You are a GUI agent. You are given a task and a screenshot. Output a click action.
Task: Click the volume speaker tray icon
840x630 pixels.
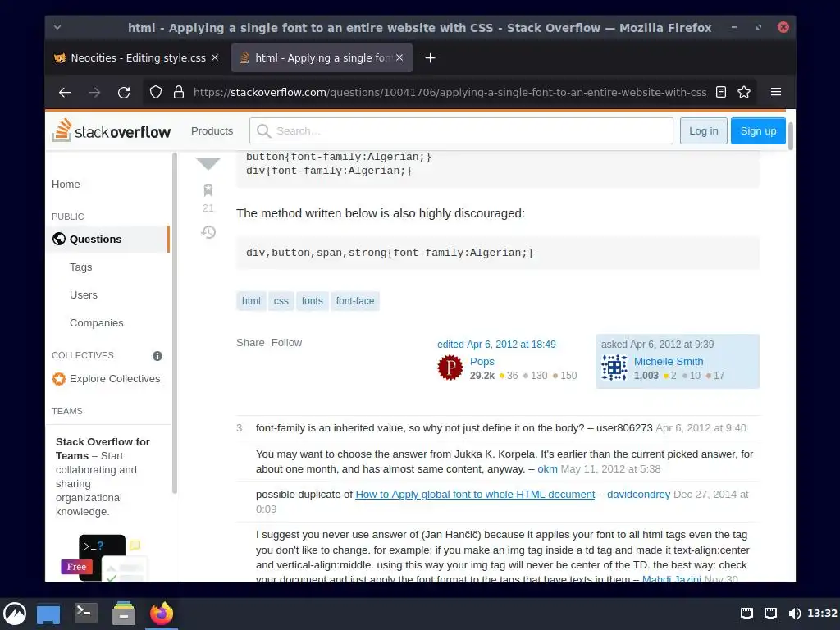point(795,614)
